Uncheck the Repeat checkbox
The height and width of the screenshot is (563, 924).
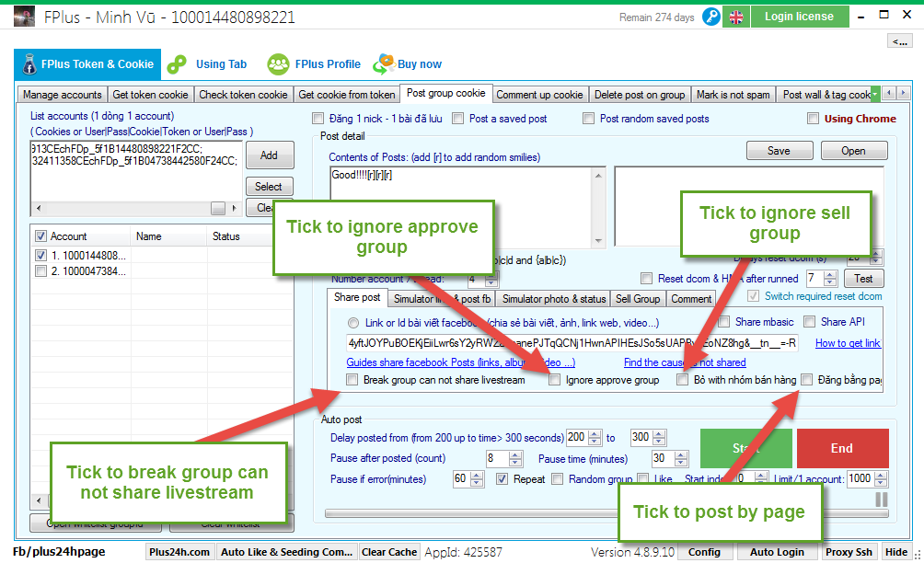(502, 478)
